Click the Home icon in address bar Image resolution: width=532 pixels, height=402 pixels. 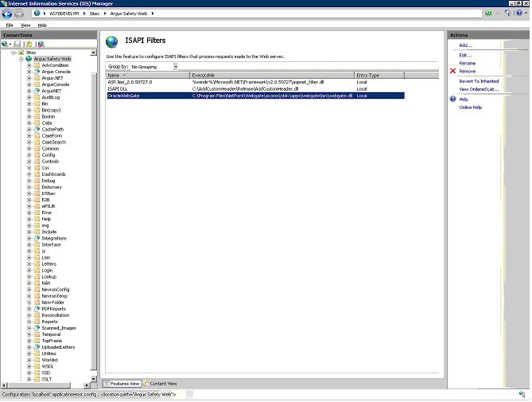(x=507, y=13)
